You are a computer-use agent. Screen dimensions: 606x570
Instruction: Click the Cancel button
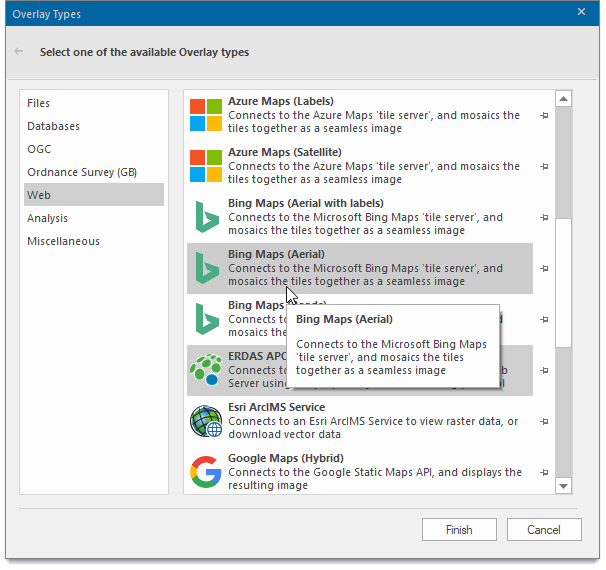[544, 529]
